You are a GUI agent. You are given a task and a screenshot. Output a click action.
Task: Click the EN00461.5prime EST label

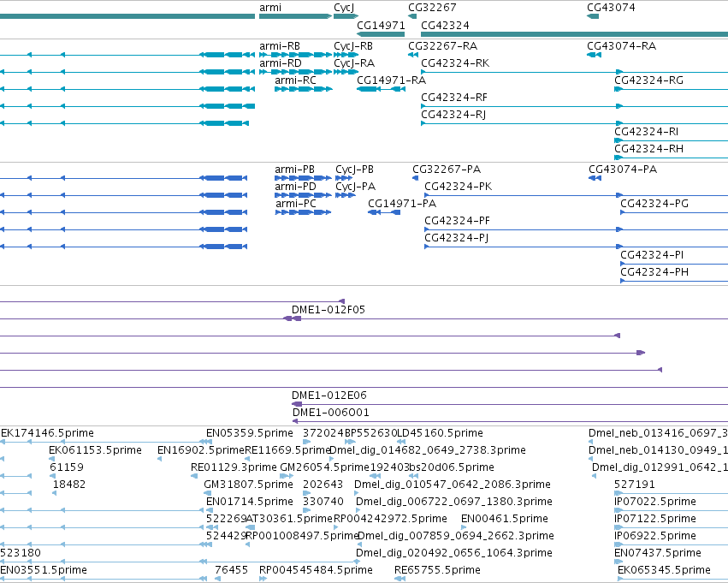click(504, 519)
